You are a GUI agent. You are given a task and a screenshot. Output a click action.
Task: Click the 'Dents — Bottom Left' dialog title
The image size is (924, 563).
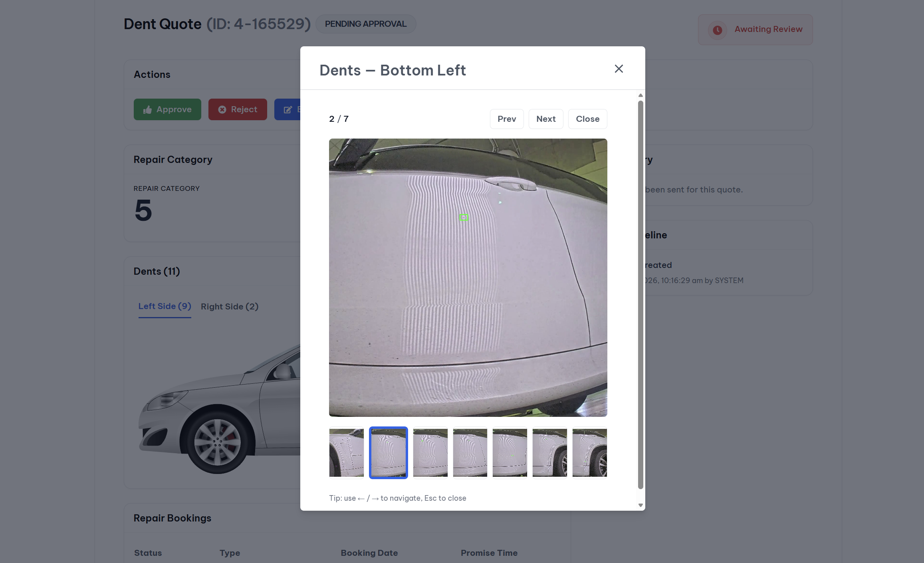(393, 70)
